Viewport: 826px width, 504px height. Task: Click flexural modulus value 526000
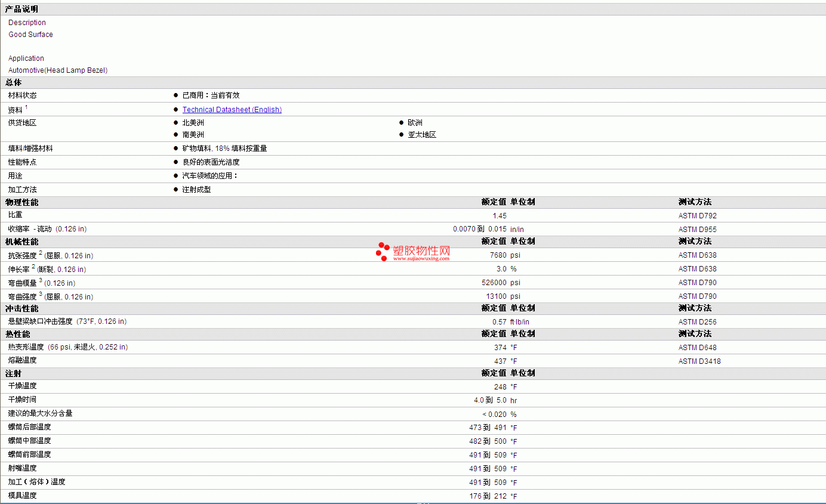494,283
